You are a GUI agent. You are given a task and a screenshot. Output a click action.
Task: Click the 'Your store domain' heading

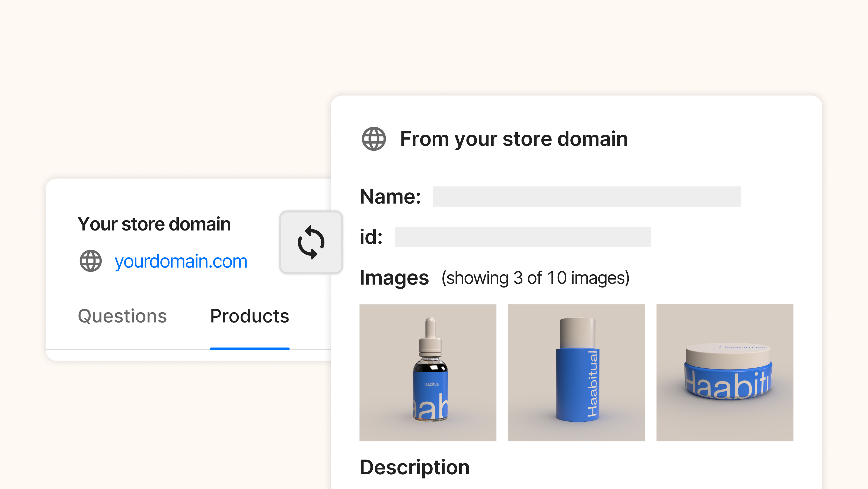pos(154,224)
